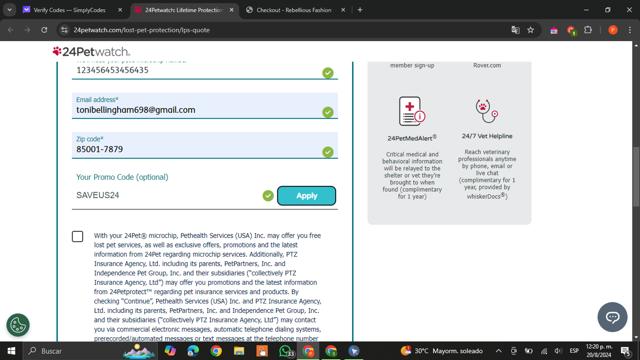This screenshot has width=640, height=360.
Task: Launch Microsoft Edge from taskbar
Action: click(193, 351)
